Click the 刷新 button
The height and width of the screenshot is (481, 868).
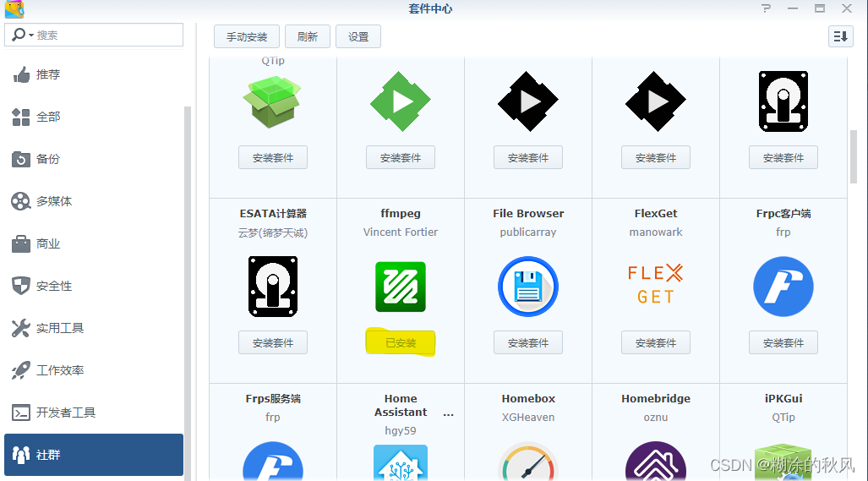pyautogui.click(x=308, y=36)
